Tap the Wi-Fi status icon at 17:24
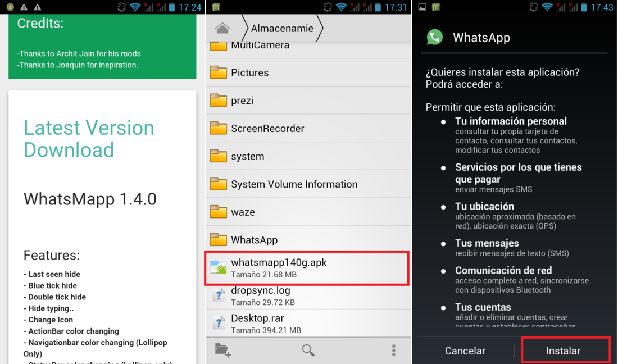 click(135, 7)
